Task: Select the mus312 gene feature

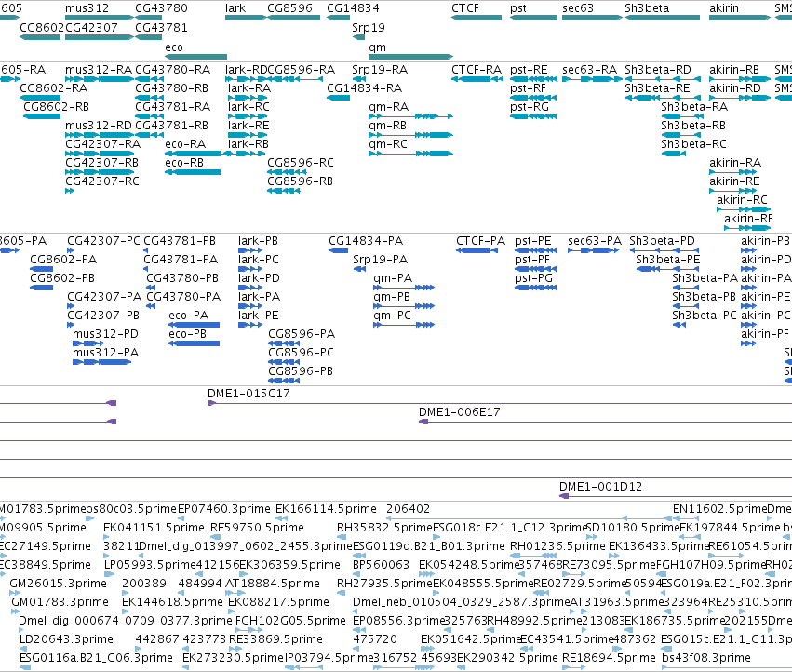Action: 100,18
